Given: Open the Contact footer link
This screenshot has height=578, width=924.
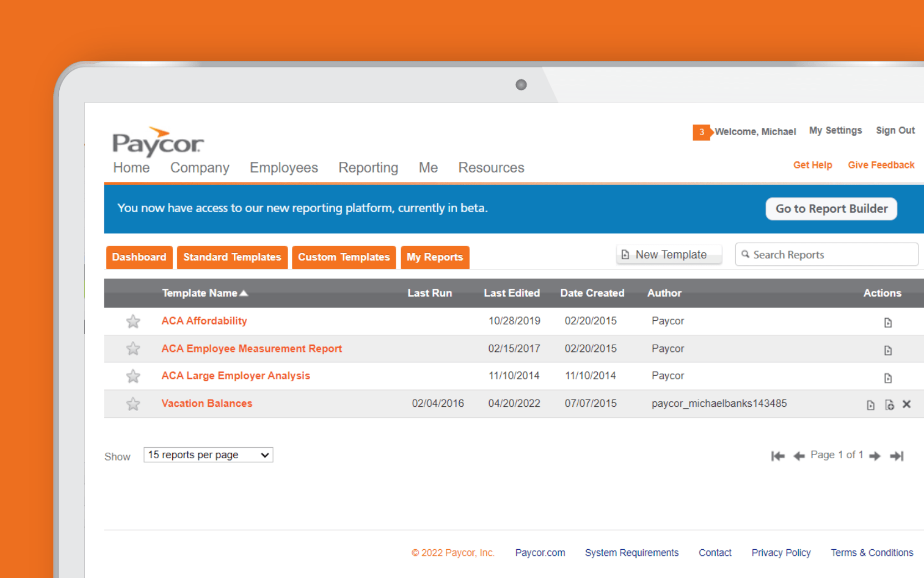Looking at the screenshot, I should (x=715, y=553).
